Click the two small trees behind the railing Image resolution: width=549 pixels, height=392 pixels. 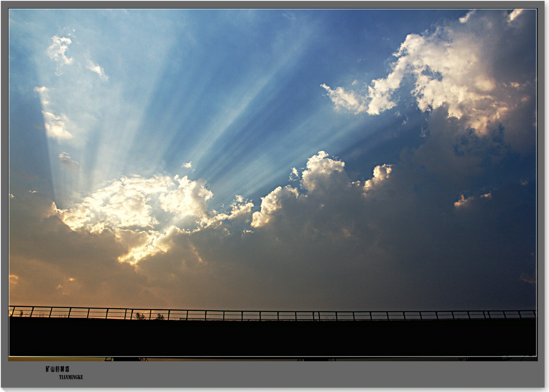pyautogui.click(x=149, y=316)
